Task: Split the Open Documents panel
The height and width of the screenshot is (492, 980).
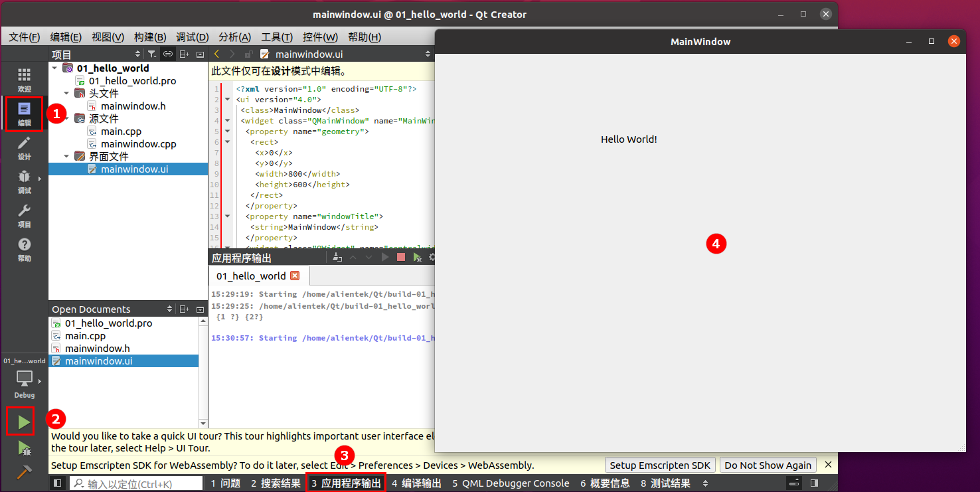Action: pos(185,309)
